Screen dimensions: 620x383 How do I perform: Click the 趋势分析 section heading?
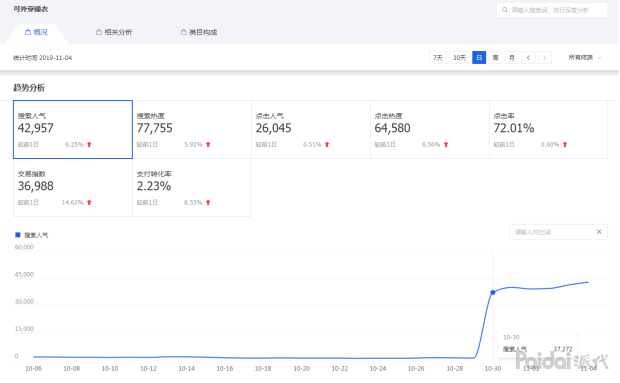29,88
